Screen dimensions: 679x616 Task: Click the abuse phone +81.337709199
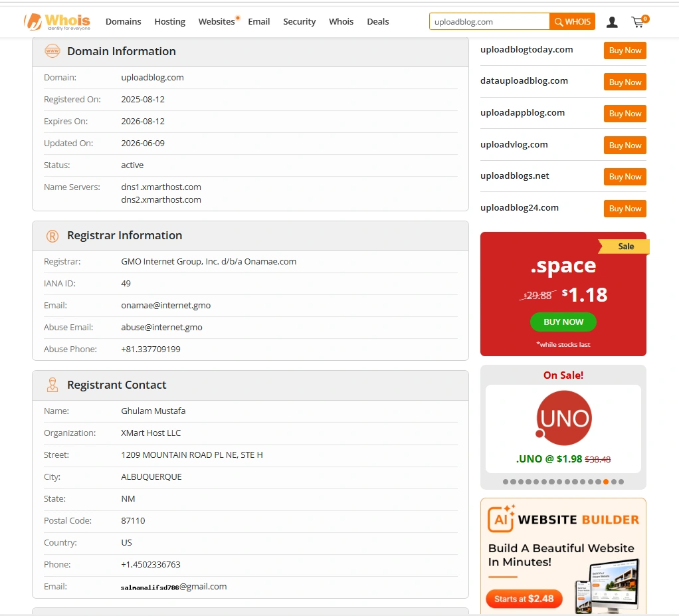[151, 349]
